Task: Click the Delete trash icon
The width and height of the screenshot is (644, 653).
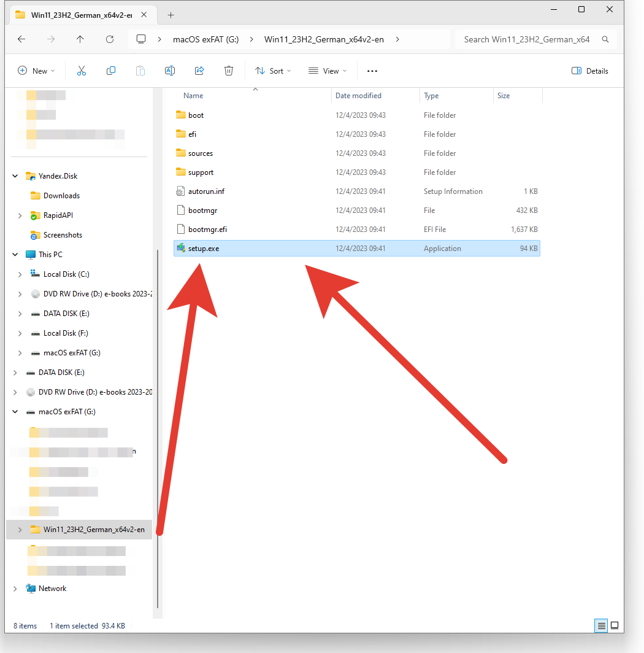Action: (x=229, y=71)
